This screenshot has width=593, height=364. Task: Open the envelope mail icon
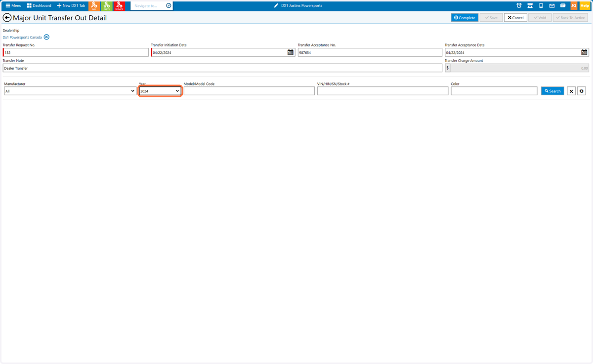552,5
